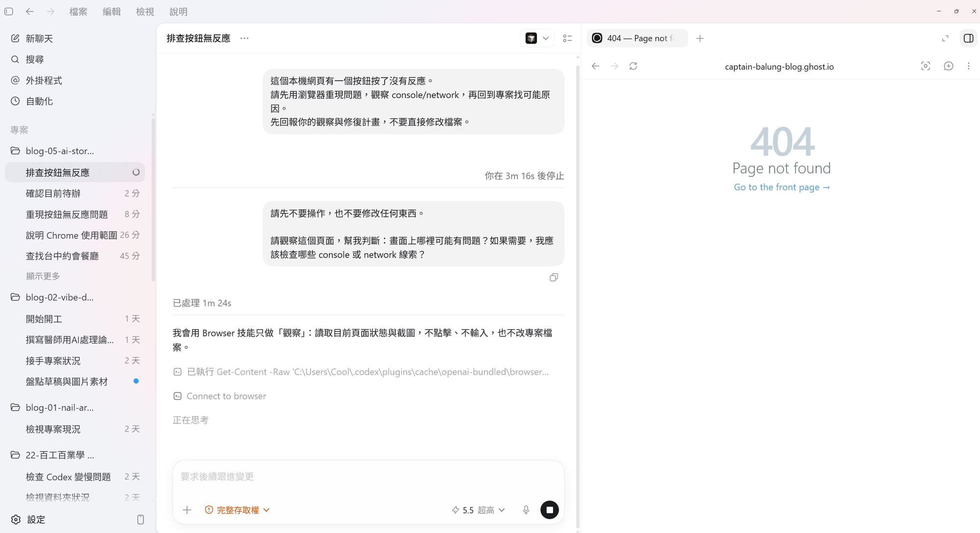Open the browser panel vertical dots menu

968,66
